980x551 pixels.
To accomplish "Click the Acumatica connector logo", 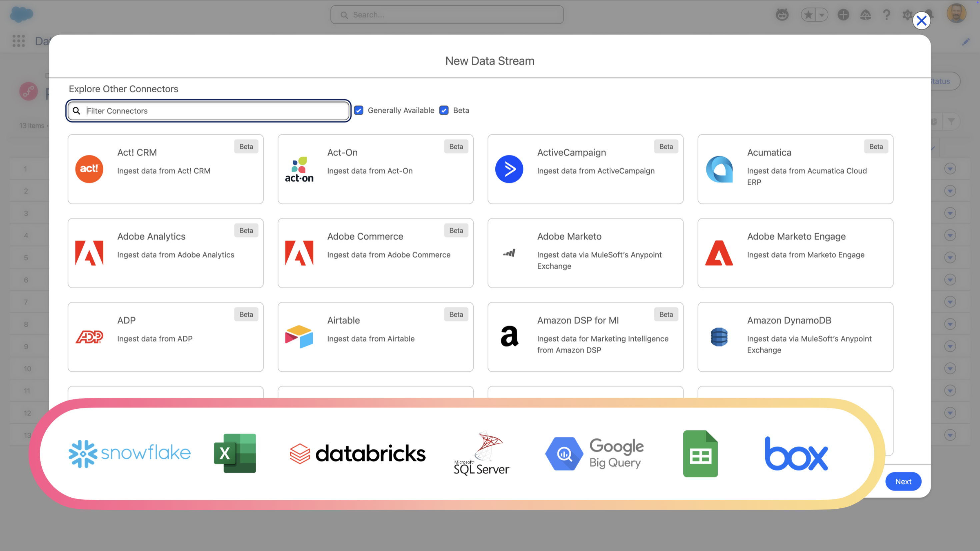I will (719, 169).
